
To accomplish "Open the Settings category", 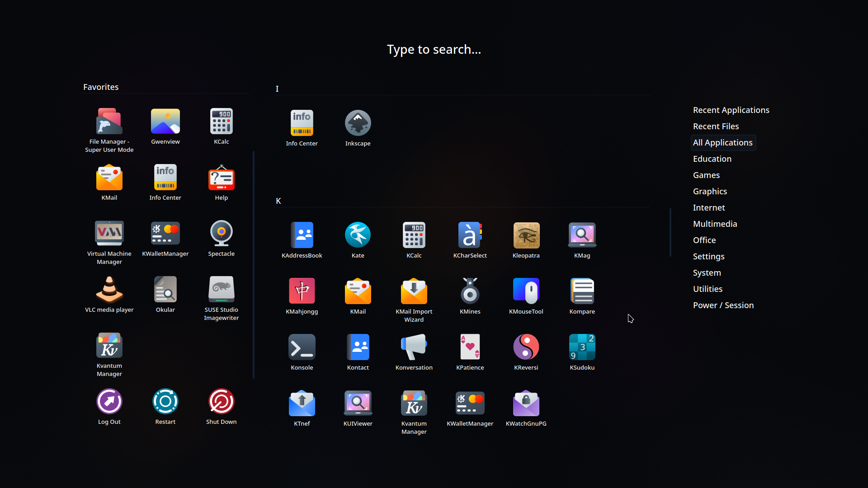I will [708, 257].
